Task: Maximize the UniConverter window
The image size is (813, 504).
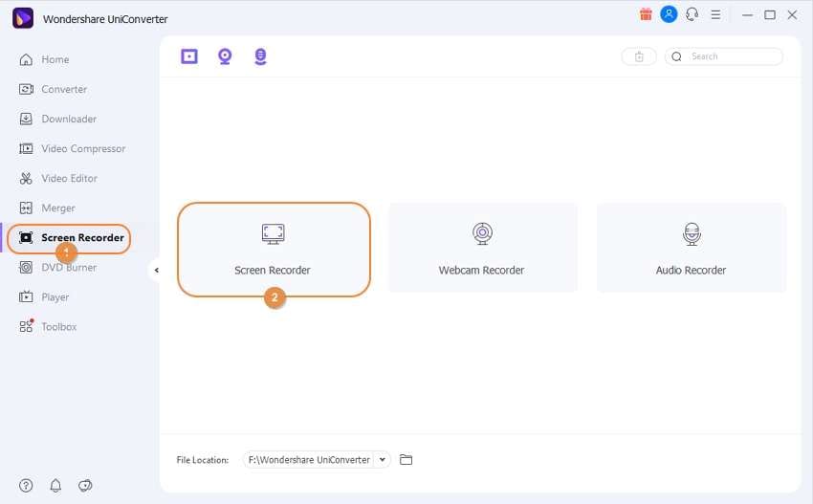Action: [770, 15]
